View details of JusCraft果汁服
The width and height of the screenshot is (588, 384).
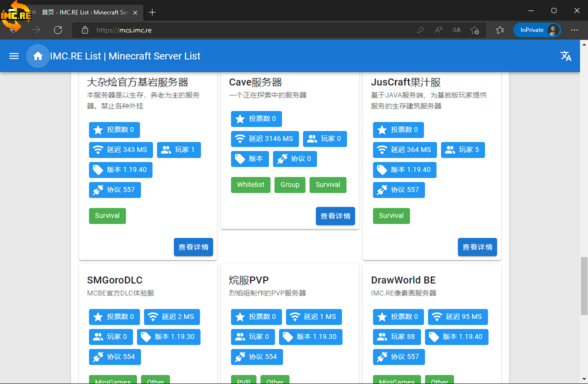477,247
